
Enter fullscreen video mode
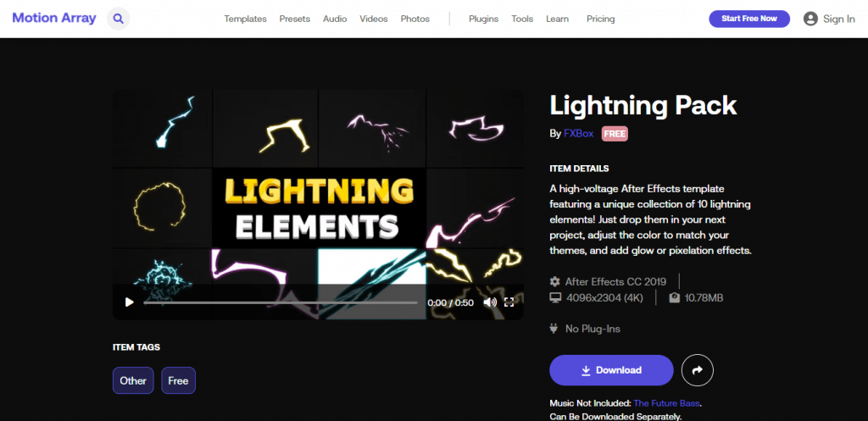[509, 302]
